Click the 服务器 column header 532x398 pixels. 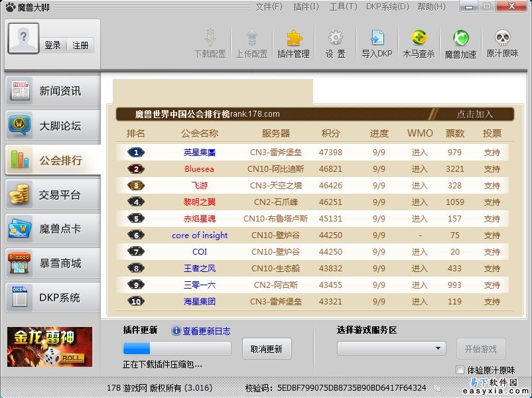point(276,133)
